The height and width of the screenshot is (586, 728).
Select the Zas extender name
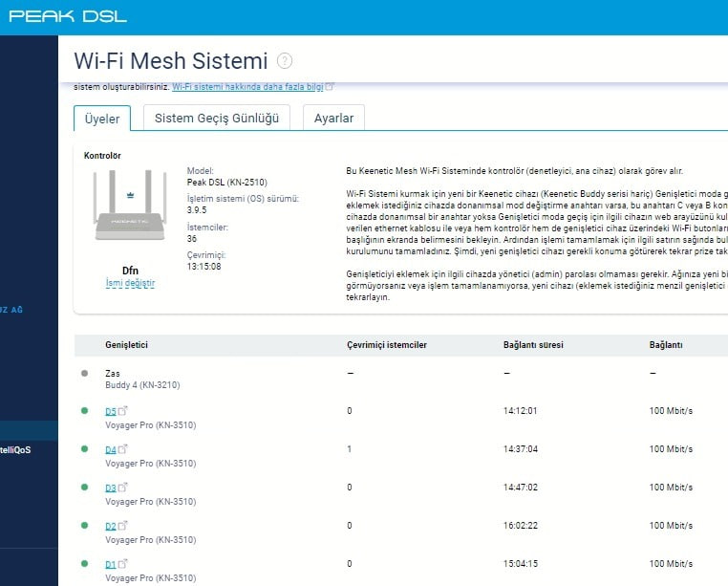pos(113,373)
